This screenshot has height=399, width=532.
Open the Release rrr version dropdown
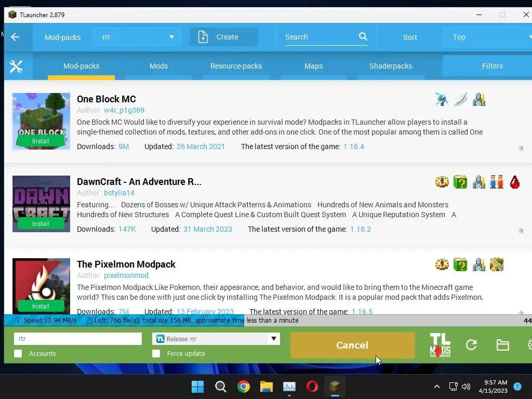[x=216, y=339]
